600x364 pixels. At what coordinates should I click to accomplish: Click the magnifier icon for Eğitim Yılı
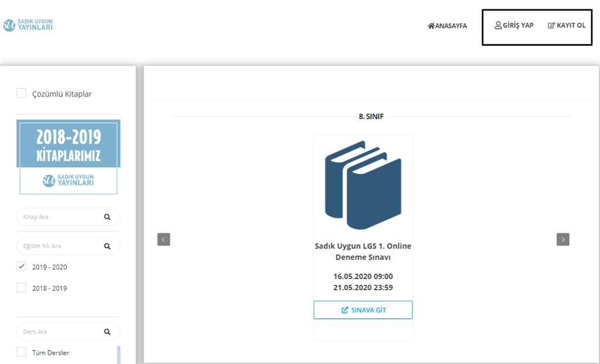point(107,246)
